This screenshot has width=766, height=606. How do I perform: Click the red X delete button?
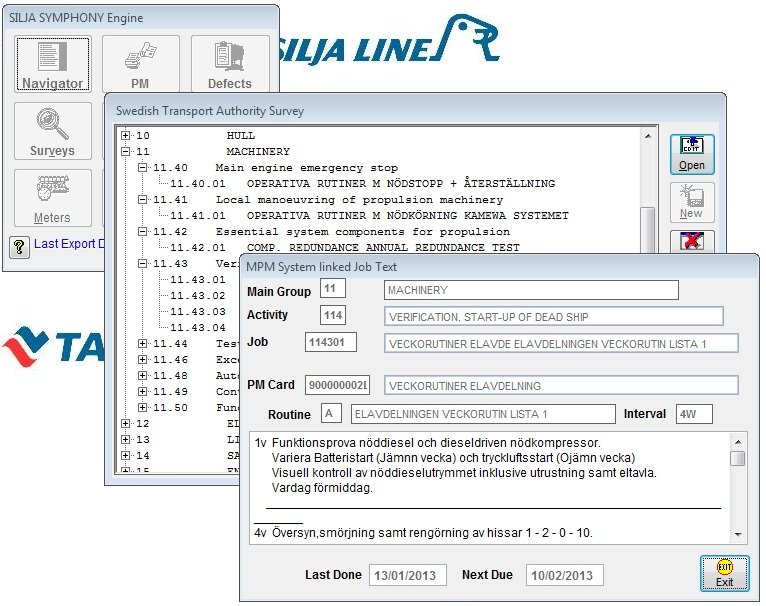click(x=692, y=241)
